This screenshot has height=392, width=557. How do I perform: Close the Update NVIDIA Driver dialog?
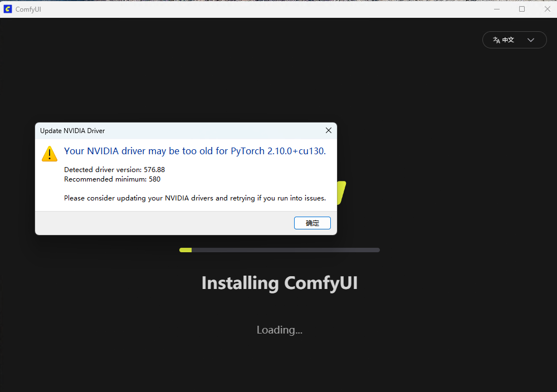click(x=329, y=130)
